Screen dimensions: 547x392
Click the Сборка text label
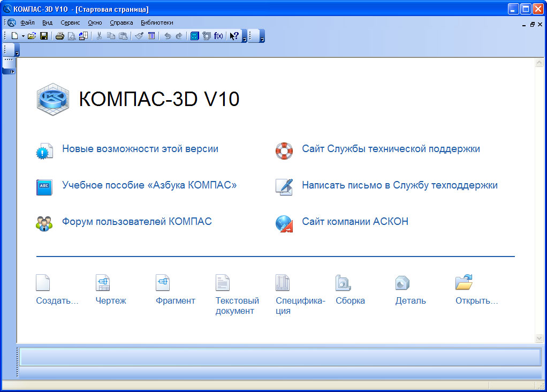click(x=350, y=300)
